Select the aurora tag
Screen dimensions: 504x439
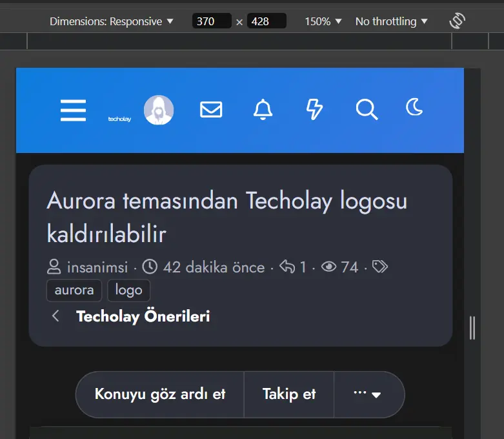click(74, 291)
